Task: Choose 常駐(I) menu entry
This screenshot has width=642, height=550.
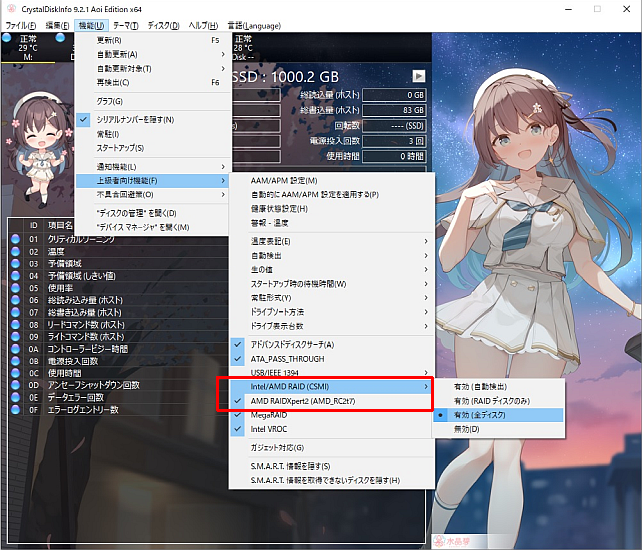Action: tap(153, 134)
